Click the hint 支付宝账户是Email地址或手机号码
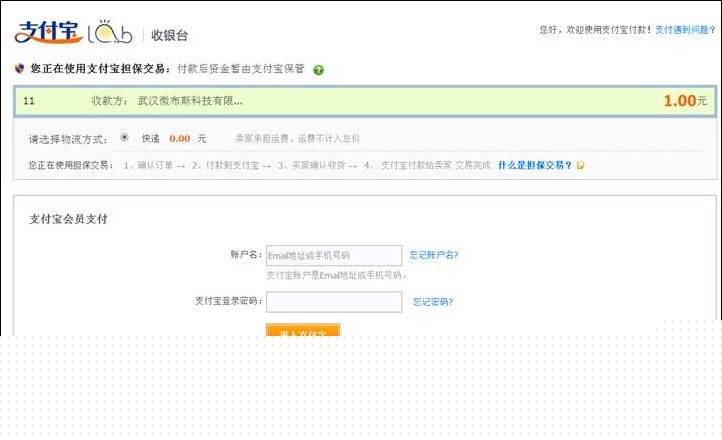Viewport: 722px width, 440px height. coord(337,275)
